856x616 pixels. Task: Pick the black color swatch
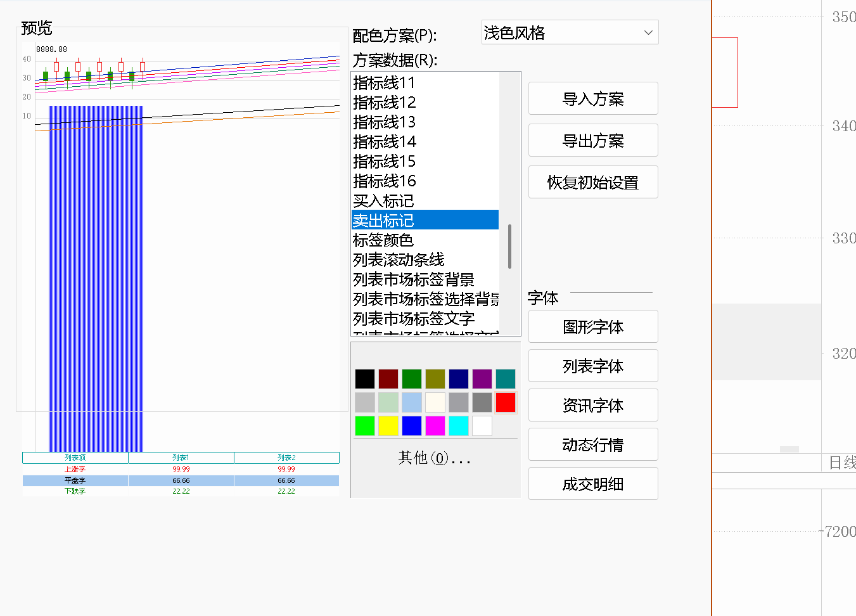[365, 379]
